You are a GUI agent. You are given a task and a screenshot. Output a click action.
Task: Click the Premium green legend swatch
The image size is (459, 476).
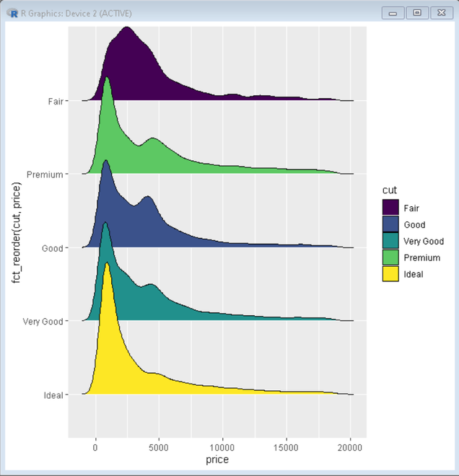point(390,257)
